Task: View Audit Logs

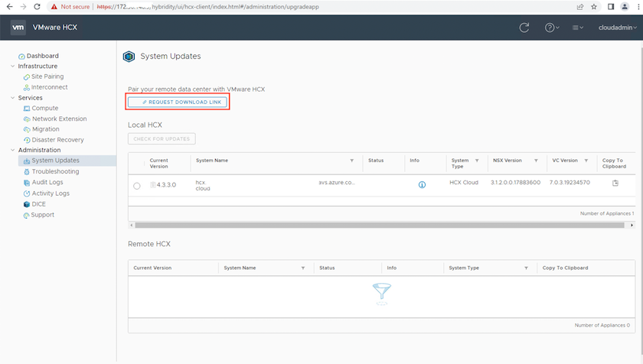Action: [47, 182]
